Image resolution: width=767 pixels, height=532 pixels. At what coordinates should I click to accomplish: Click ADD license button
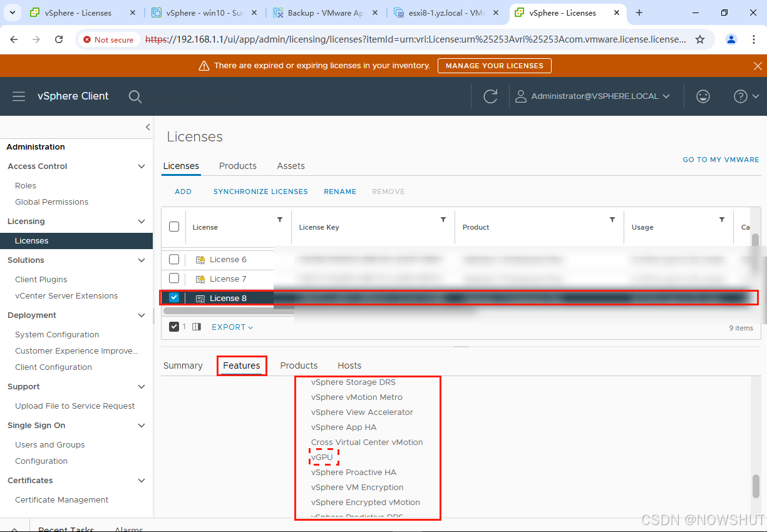183,192
